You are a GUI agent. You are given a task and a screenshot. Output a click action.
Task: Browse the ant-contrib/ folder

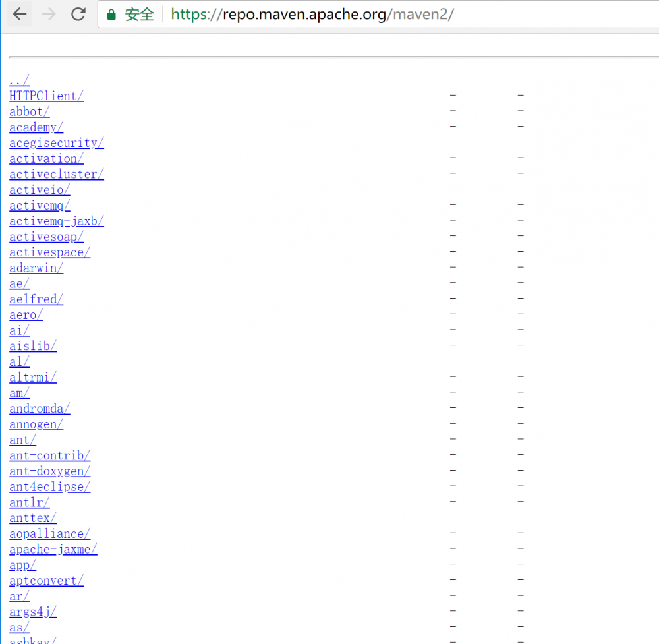coord(49,455)
